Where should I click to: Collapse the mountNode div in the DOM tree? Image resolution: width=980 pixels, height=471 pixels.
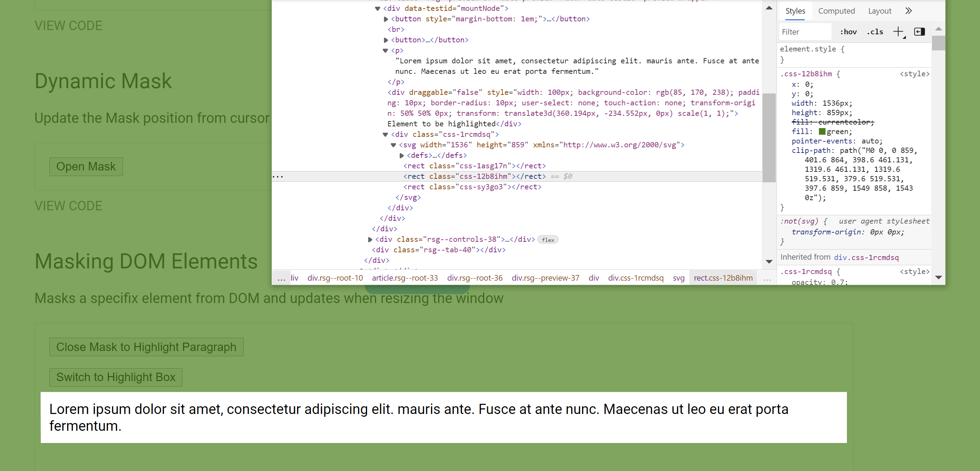click(x=377, y=8)
